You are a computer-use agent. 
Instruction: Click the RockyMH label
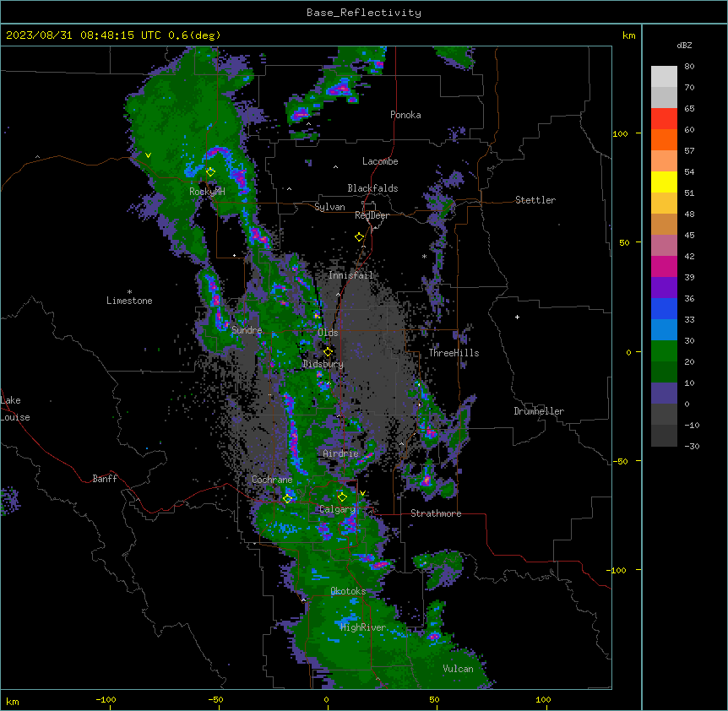(x=207, y=192)
